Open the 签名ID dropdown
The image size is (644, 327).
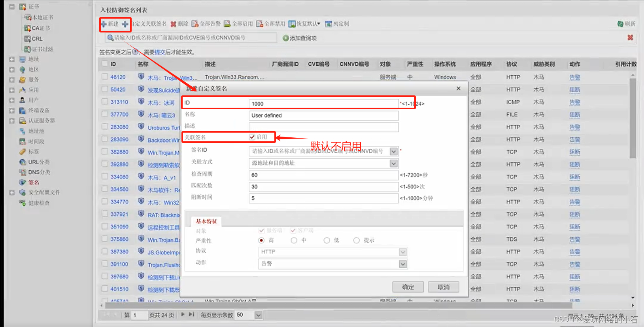[394, 151]
